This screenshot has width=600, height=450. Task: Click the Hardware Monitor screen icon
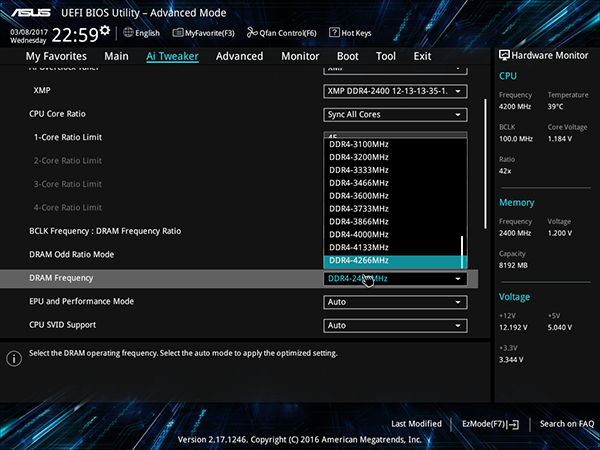coord(504,55)
